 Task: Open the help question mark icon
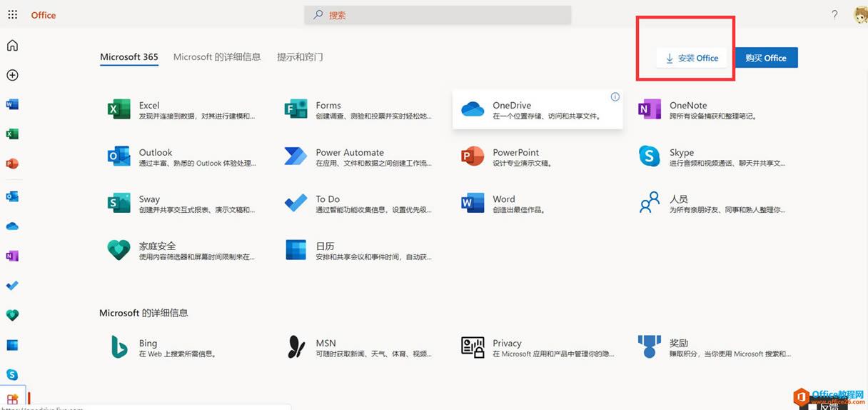pos(834,15)
